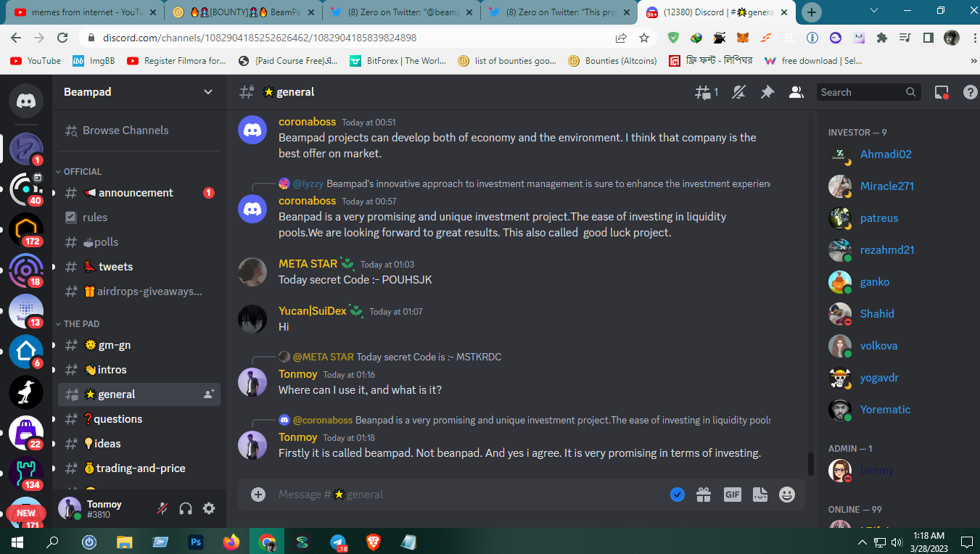Click the Message #general input field
Viewport: 980px width, 554px height.
[x=464, y=495]
